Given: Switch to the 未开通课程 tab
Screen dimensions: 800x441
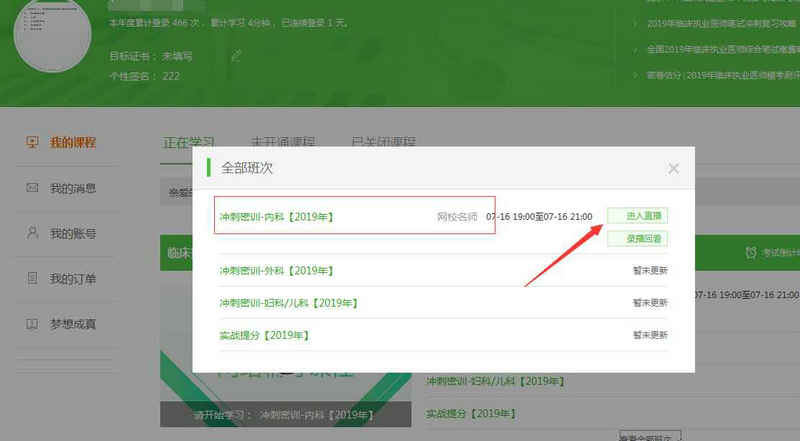Looking at the screenshot, I should (x=282, y=142).
